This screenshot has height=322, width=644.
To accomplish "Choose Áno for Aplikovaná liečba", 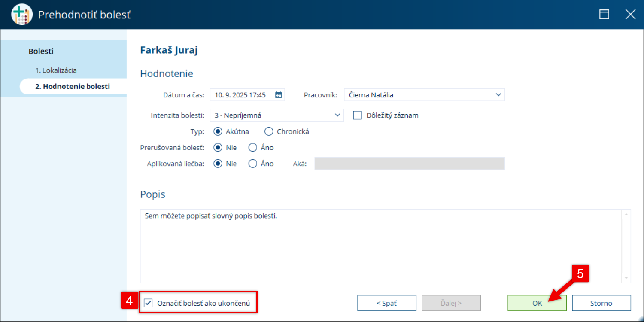I will coord(253,164).
